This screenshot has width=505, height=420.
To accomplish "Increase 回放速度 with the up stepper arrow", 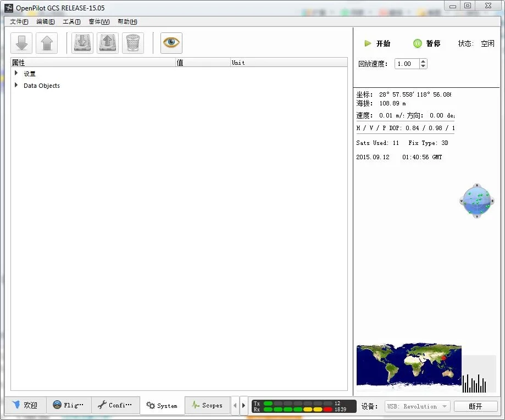I will pyautogui.click(x=423, y=61).
